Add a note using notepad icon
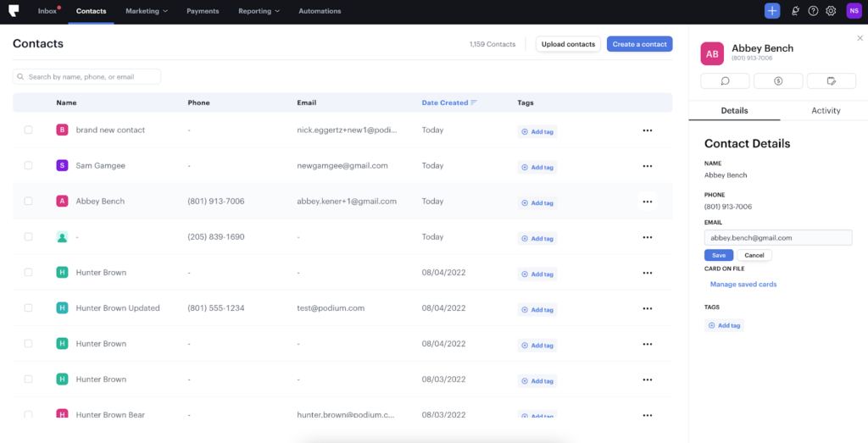This screenshot has height=443, width=868. [x=831, y=80]
